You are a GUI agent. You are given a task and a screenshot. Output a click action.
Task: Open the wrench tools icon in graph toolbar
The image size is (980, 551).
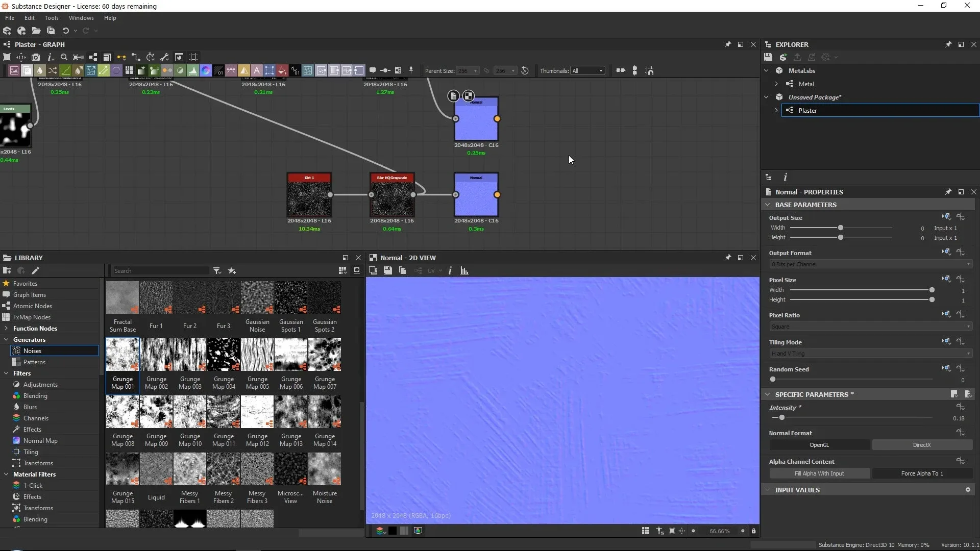[x=164, y=57]
